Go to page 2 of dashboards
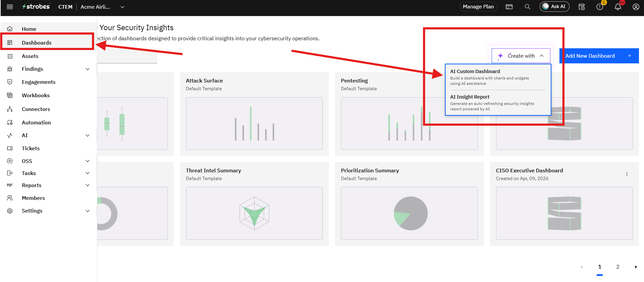The image size is (644, 282). [617, 267]
